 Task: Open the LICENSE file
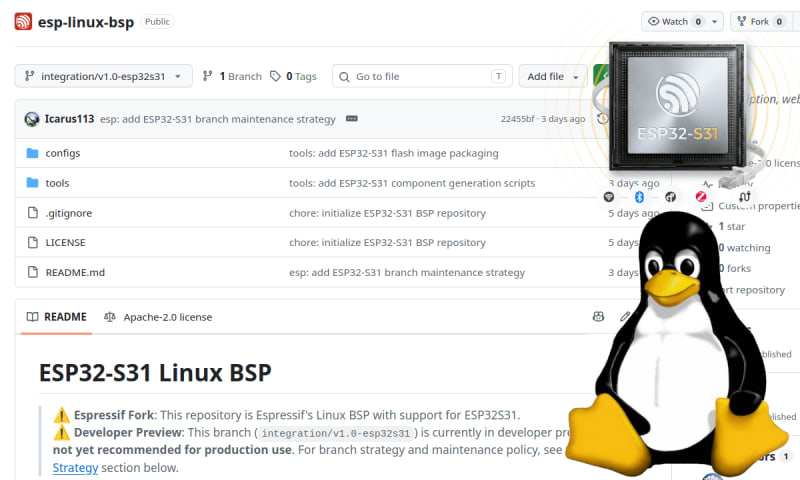tap(65, 242)
